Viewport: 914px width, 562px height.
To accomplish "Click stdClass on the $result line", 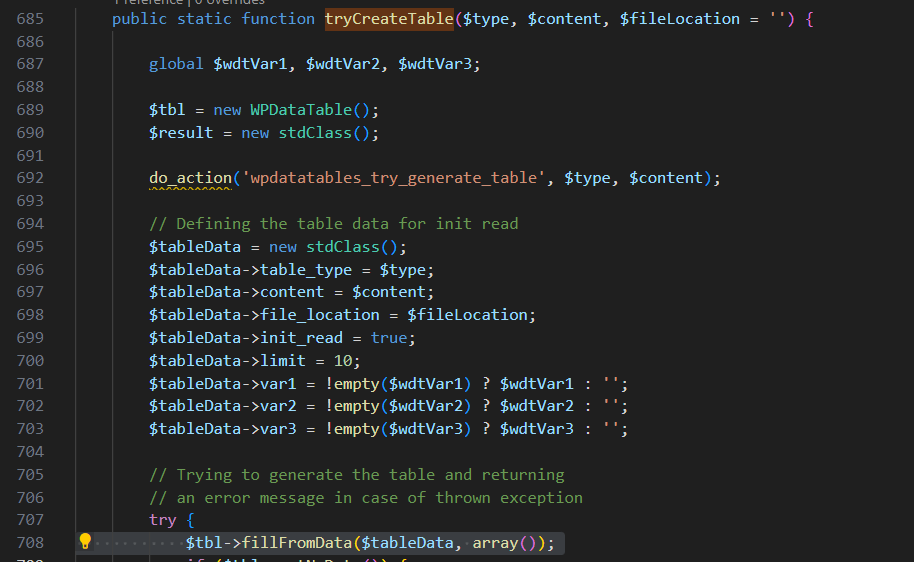I will point(315,133).
